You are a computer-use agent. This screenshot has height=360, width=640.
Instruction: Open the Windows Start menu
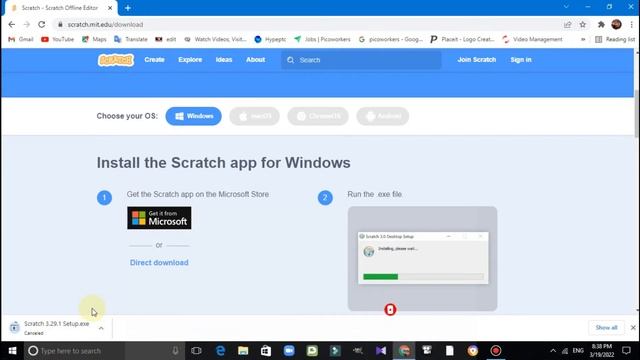(12, 351)
